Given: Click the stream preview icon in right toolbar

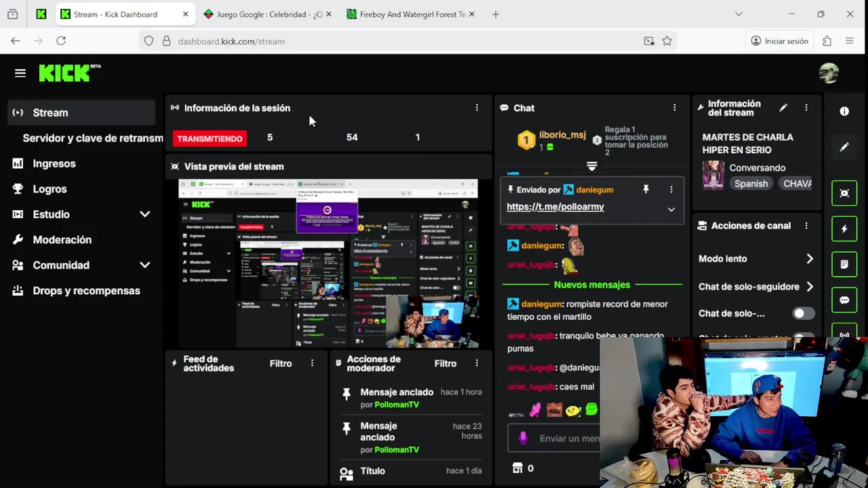Looking at the screenshot, I should coord(844,193).
